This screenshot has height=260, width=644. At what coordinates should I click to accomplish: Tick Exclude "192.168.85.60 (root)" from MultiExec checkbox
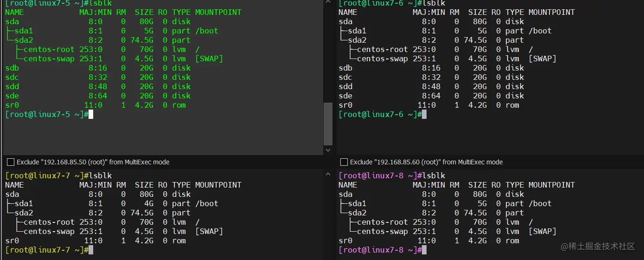pyautogui.click(x=344, y=162)
